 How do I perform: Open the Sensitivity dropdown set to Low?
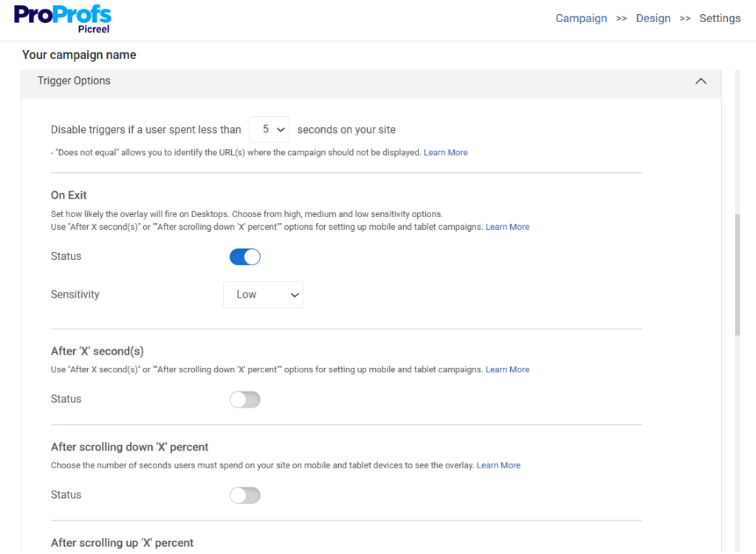click(263, 294)
